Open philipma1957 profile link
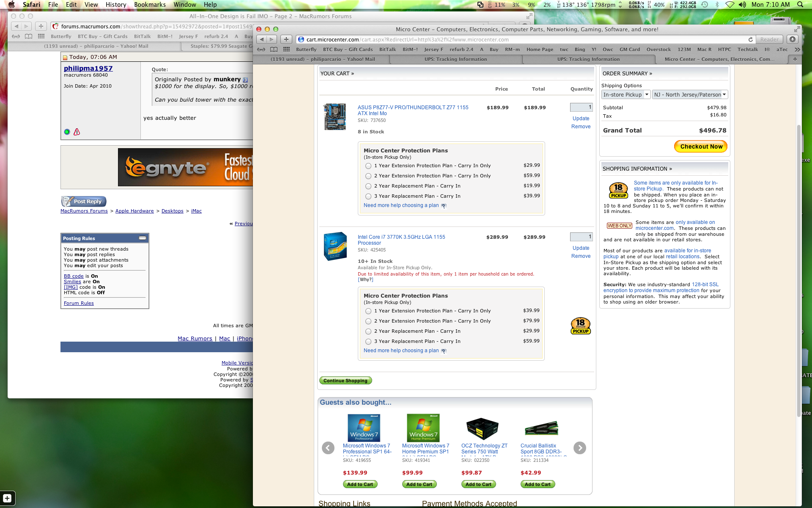This screenshot has height=508, width=812. (x=88, y=68)
